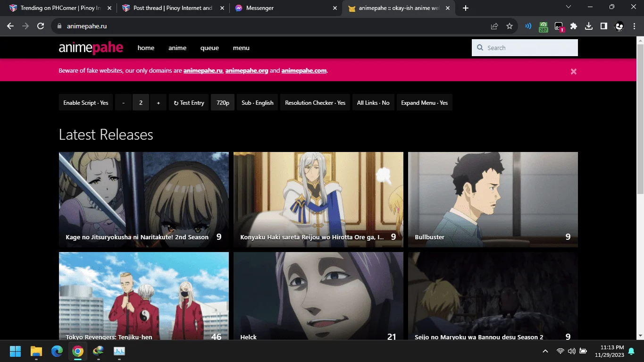644x362 pixels.
Task: Open Konyaku Haki sareta Reijou thumbnail
Action: coord(318,199)
